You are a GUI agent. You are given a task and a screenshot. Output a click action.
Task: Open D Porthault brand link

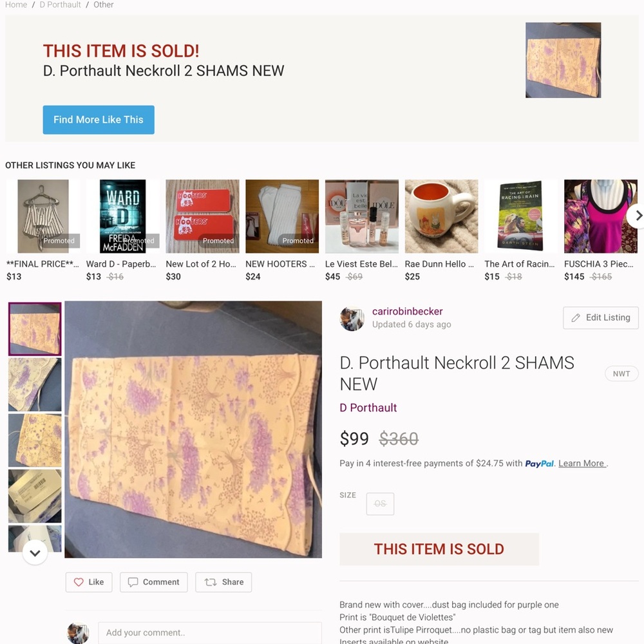[368, 408]
